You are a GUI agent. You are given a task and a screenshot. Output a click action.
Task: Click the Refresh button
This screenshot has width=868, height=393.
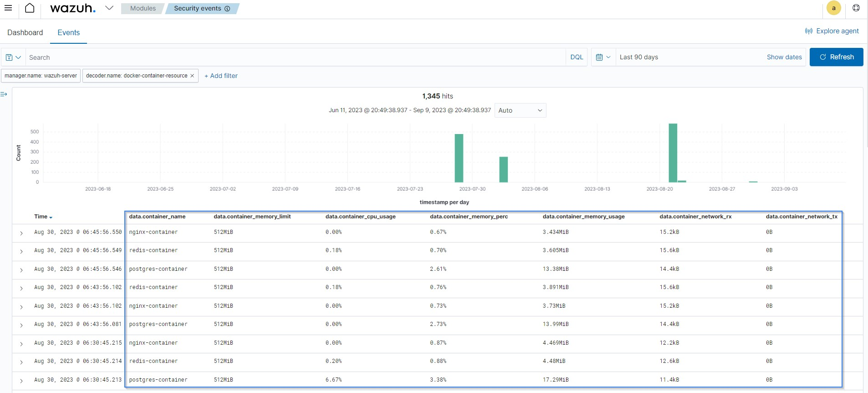[x=836, y=57]
